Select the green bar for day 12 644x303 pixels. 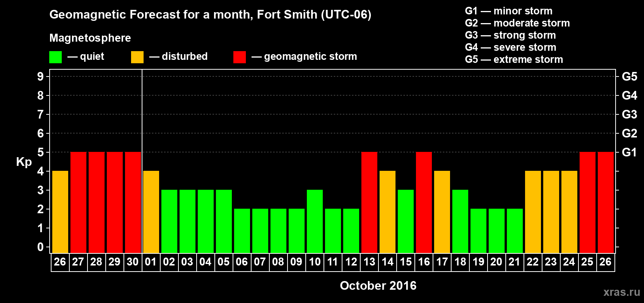point(351,231)
